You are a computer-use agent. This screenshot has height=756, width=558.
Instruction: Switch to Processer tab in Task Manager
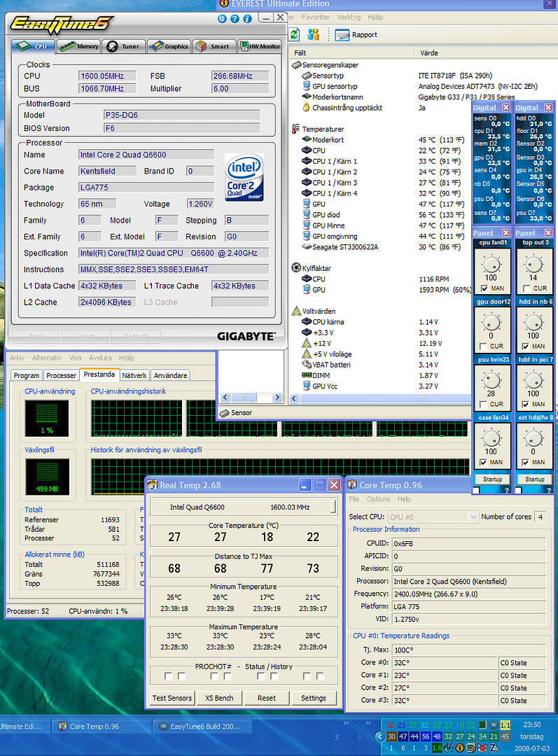pyautogui.click(x=61, y=375)
